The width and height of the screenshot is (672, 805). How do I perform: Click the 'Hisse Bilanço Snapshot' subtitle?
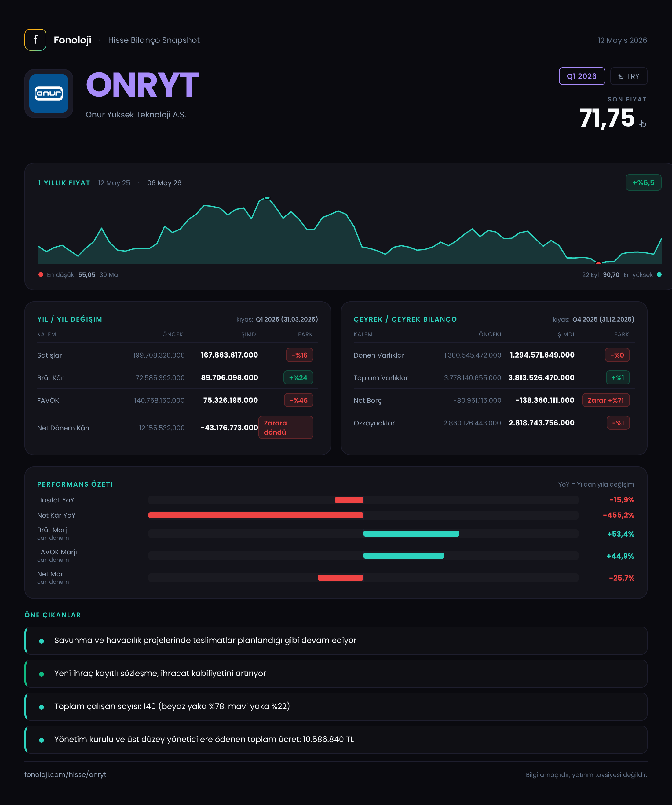pos(154,40)
